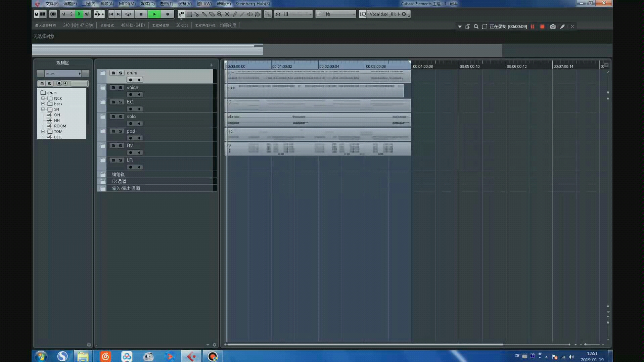
Task: Click the add track plus button
Action: pos(211,65)
